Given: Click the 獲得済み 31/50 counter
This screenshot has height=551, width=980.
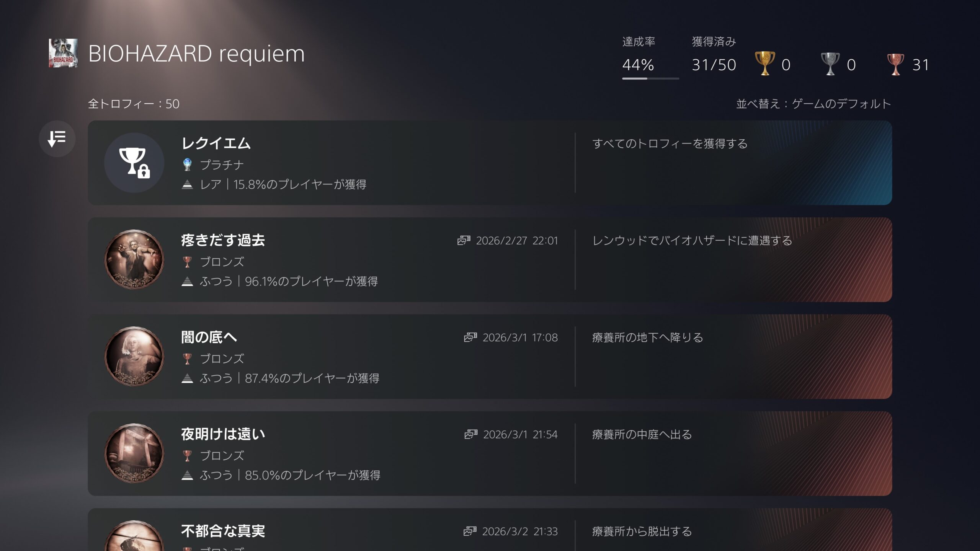Looking at the screenshot, I should tap(714, 64).
